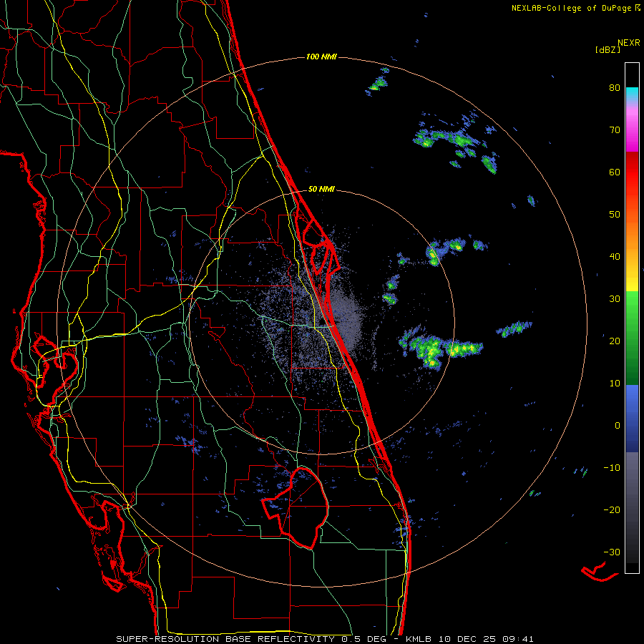Click the 30 dBZ scale value

615,299
